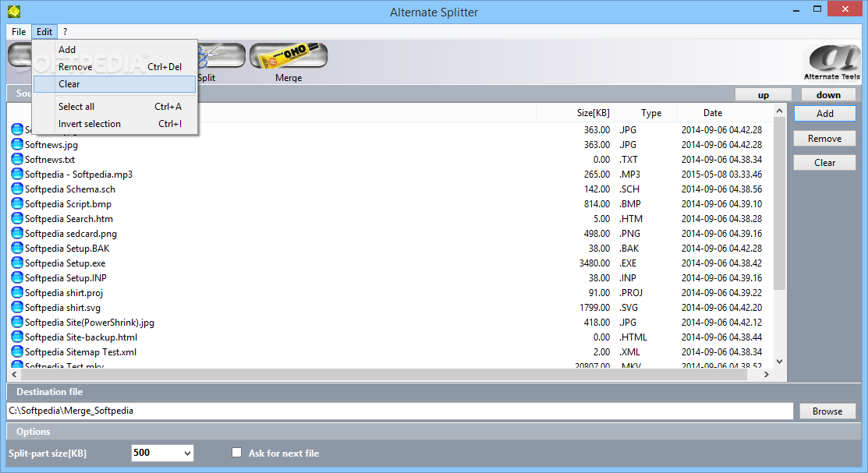Click the Destination file path field
868x473 pixels.
point(399,411)
